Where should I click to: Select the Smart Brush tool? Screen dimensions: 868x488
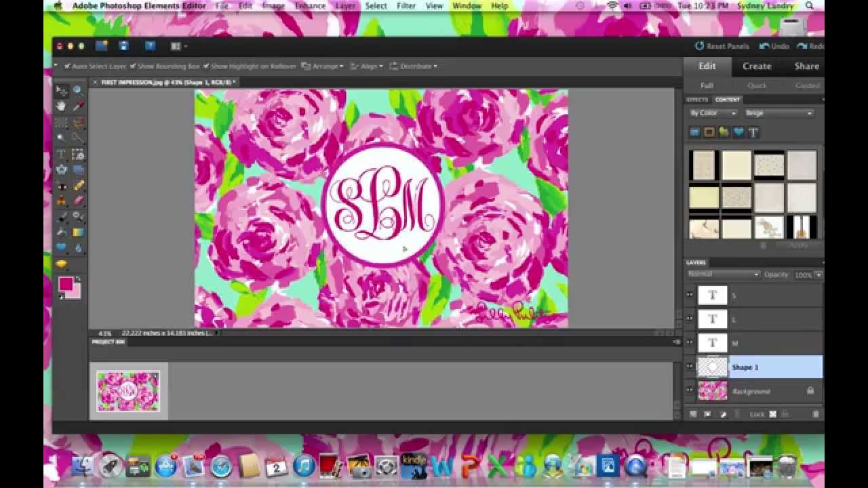tap(78, 218)
